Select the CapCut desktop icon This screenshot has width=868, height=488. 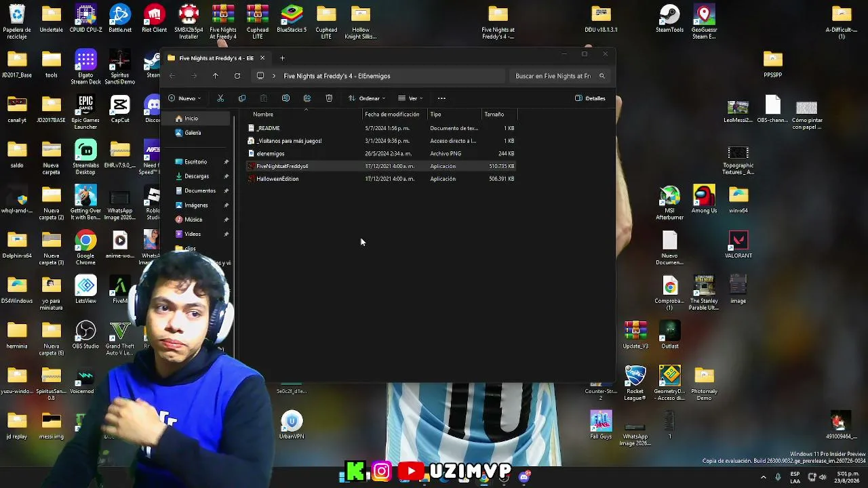coord(120,109)
